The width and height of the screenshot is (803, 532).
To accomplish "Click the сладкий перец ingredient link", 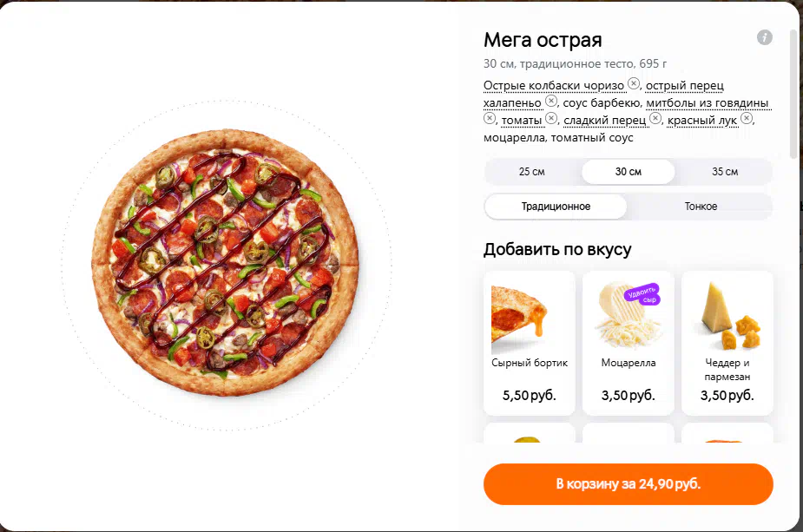I will pyautogui.click(x=605, y=121).
